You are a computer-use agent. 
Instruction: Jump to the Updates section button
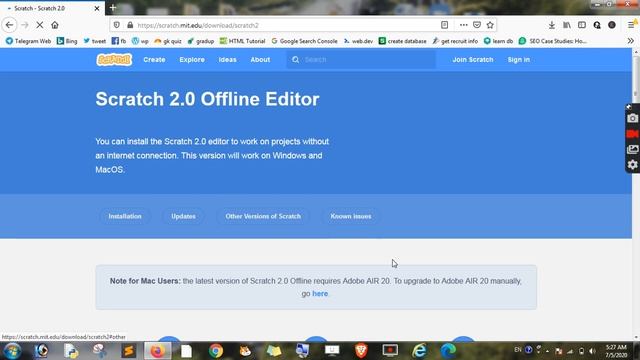[x=183, y=216]
